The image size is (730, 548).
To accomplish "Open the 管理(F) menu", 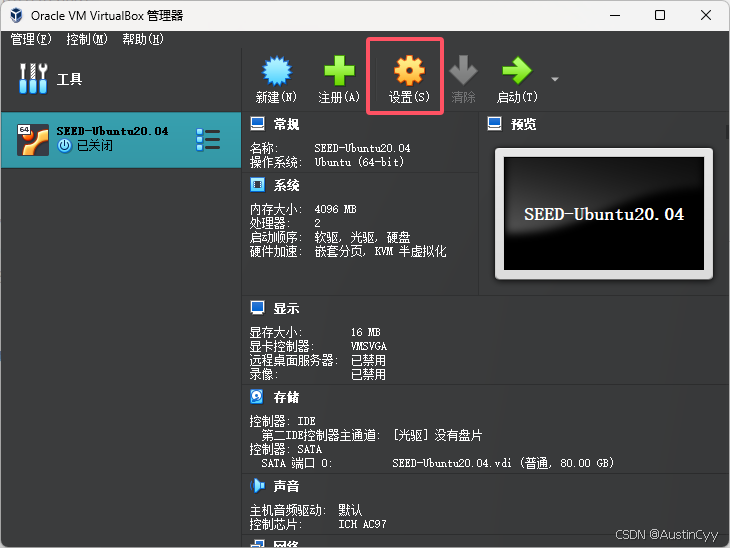I will (x=31, y=39).
